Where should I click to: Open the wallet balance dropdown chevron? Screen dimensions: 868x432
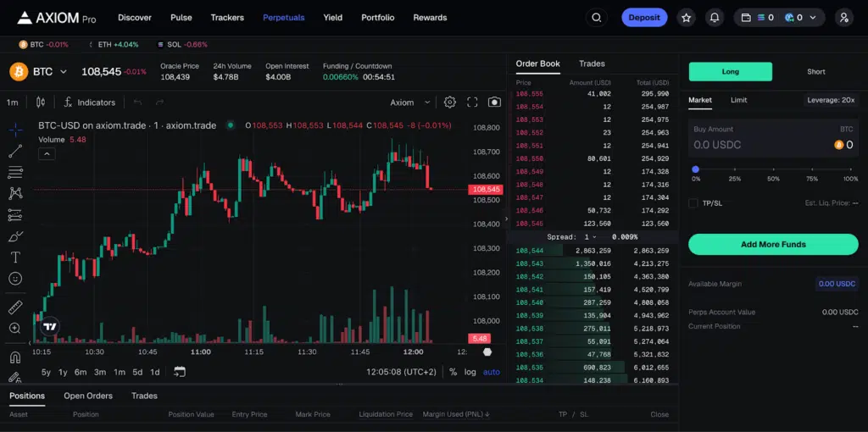pos(813,18)
